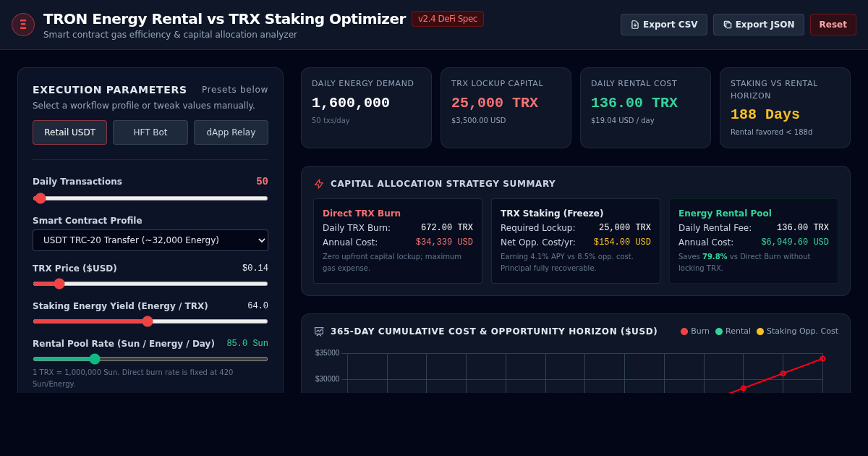Click the Direct TRX Burn card title
The image size is (868, 456).
click(x=362, y=214)
